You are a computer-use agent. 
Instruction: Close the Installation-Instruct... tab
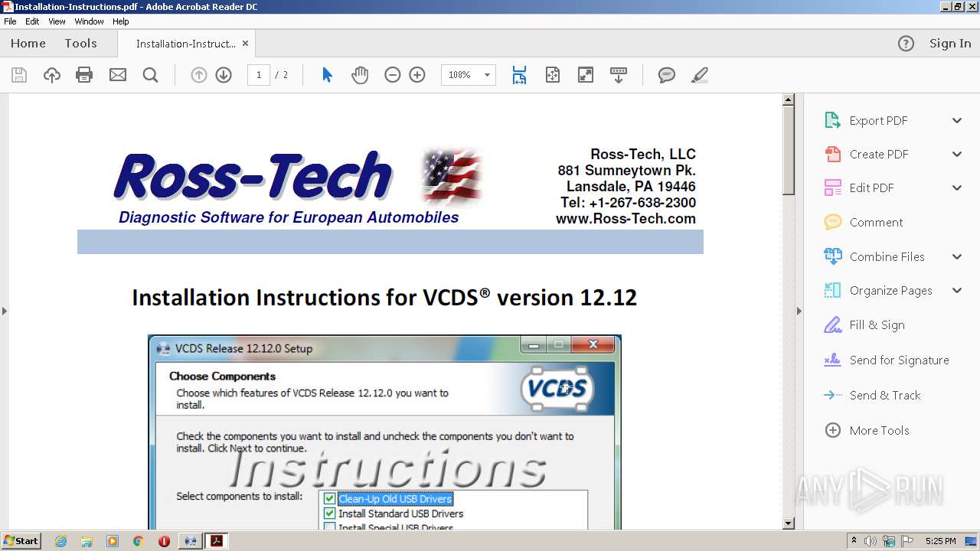(245, 44)
